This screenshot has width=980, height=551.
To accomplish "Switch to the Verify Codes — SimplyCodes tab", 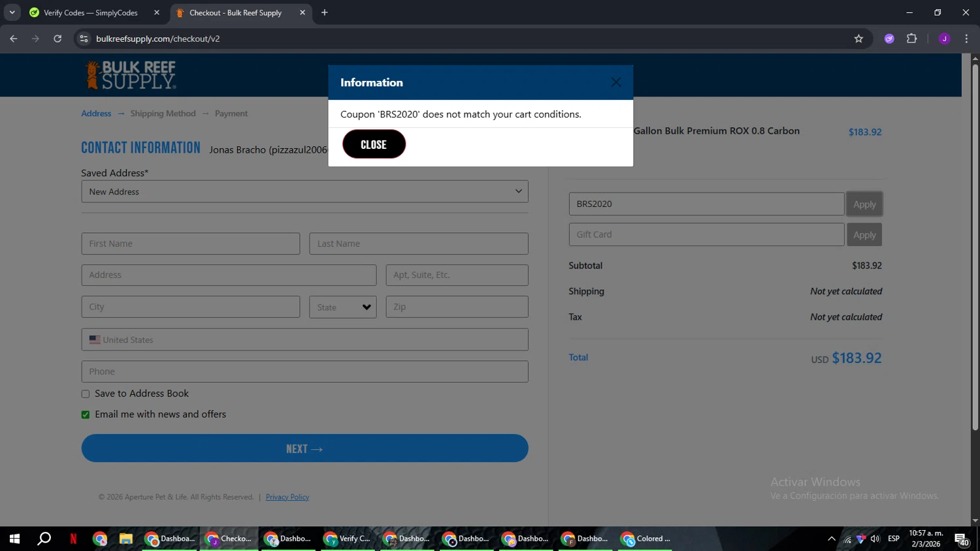I will click(x=90, y=12).
